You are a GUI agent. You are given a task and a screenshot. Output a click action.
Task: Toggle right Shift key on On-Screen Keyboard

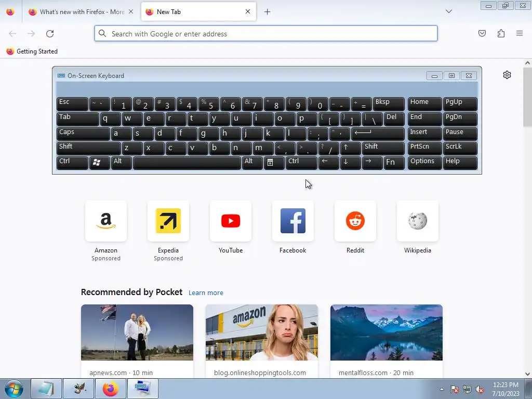point(383,148)
